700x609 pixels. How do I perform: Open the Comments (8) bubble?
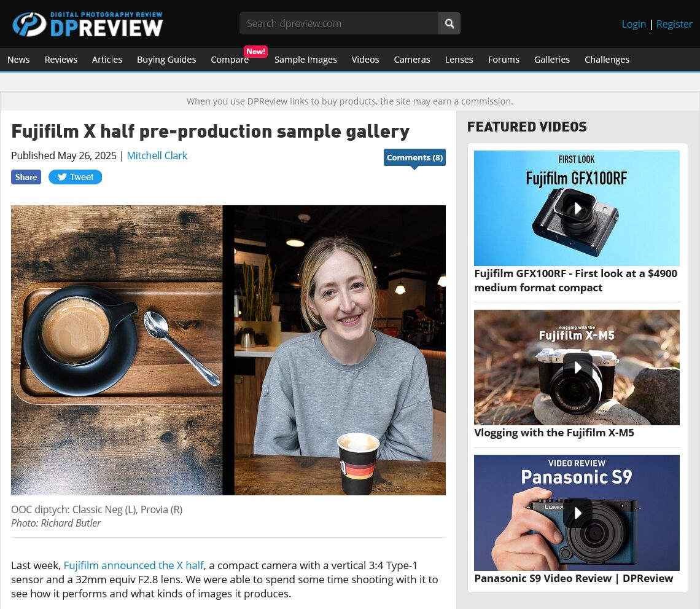(x=414, y=158)
